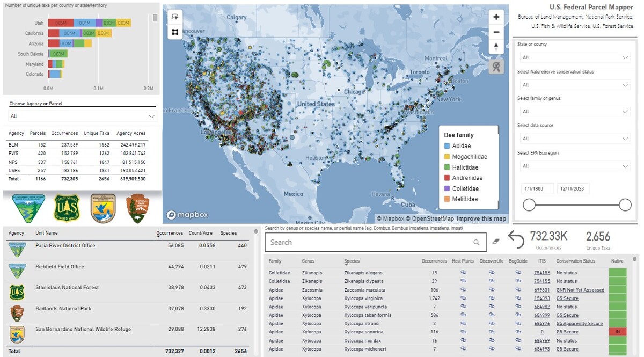Open the Choose Agency or Parcel dropdown
Image resolution: width=644 pixels, height=357 pixels.
click(82, 116)
